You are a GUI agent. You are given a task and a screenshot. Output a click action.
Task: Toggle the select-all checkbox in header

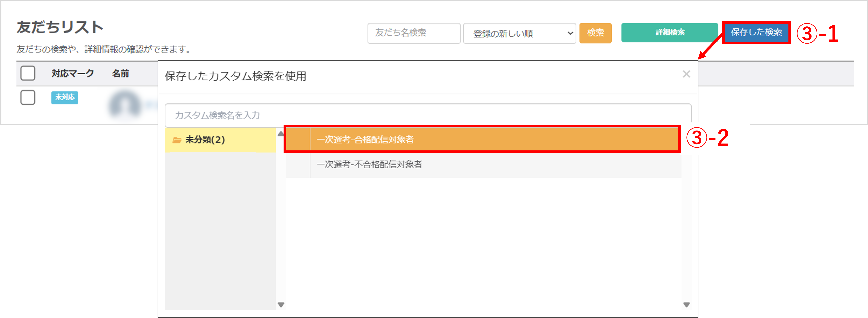pos(28,73)
